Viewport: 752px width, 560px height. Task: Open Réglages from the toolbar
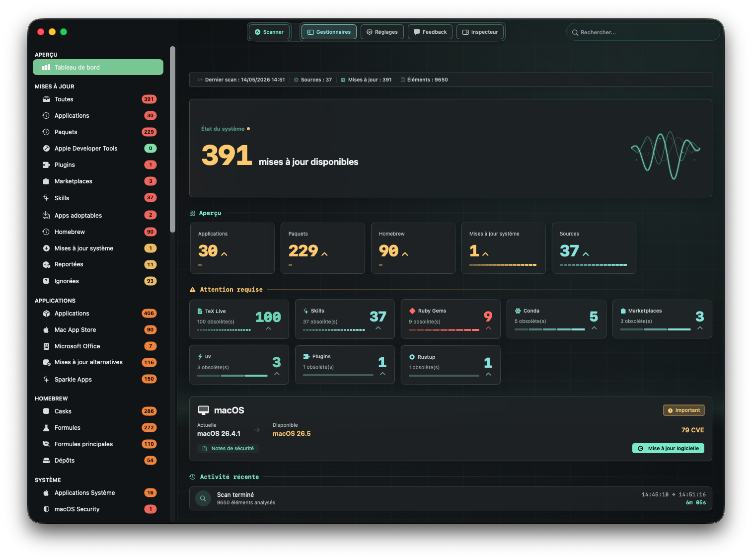pos(382,32)
